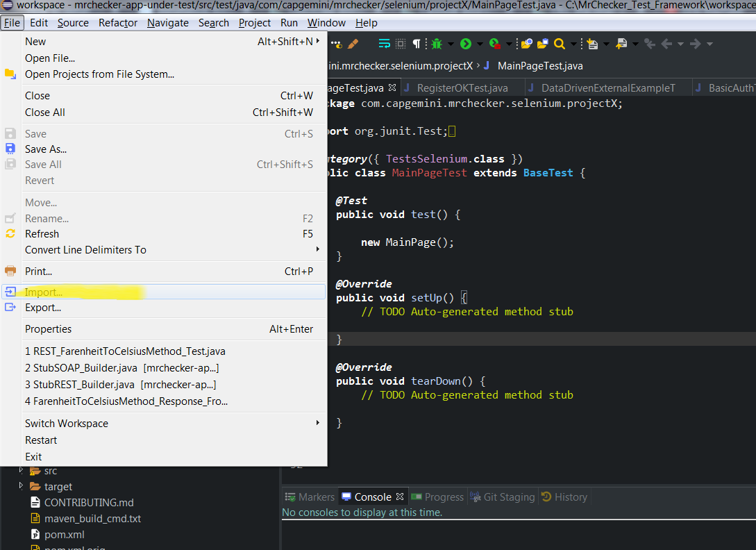The width and height of the screenshot is (756, 550).
Task: Toggle Show Whitespace Characters pilcrow icon
Action: coord(417,44)
